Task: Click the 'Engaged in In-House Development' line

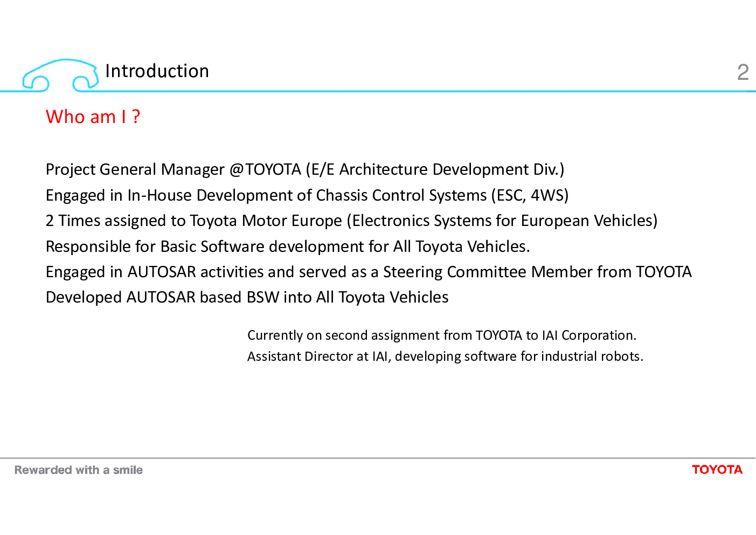Action: 307,195
